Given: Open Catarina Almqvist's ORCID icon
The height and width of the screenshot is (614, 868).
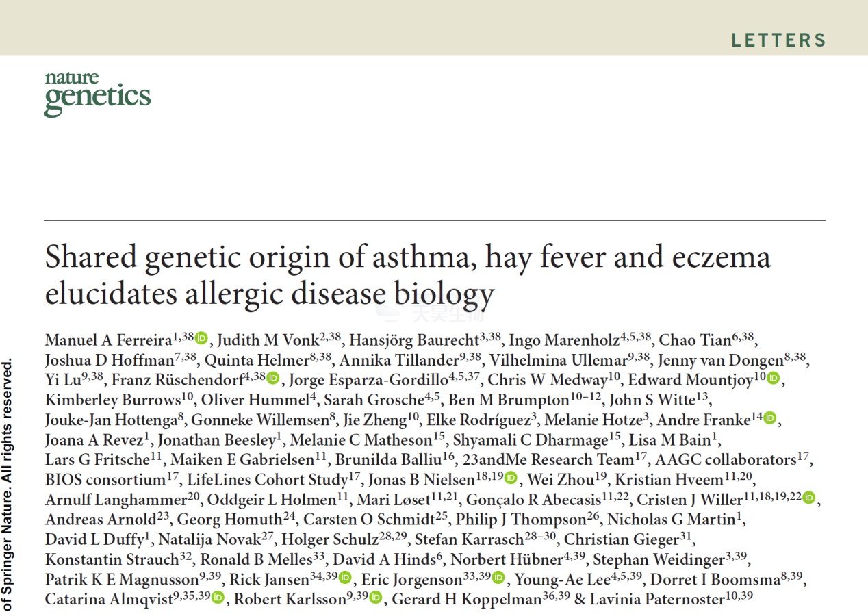Looking at the screenshot, I should click(218, 598).
